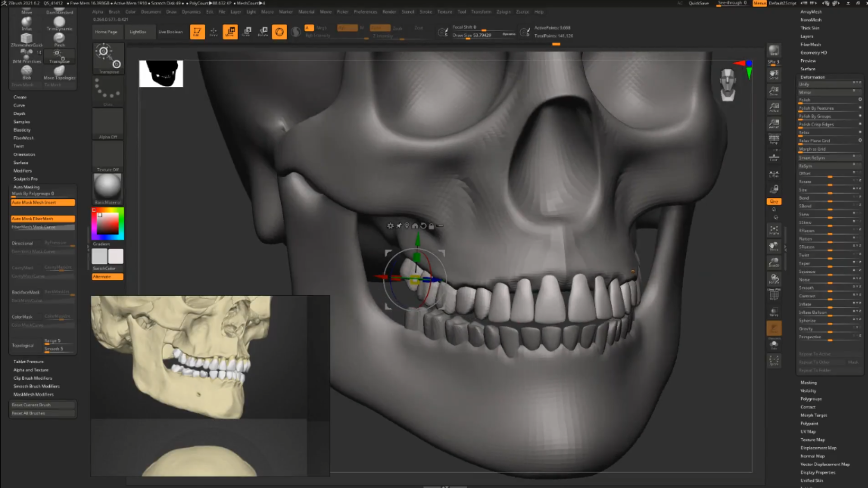Toggle the Floor grid button

774,157
